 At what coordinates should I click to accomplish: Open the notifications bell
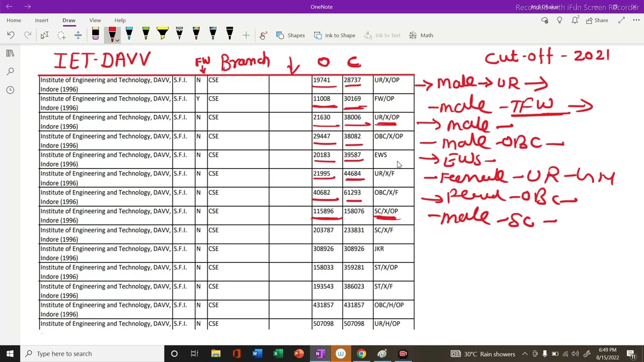(575, 20)
